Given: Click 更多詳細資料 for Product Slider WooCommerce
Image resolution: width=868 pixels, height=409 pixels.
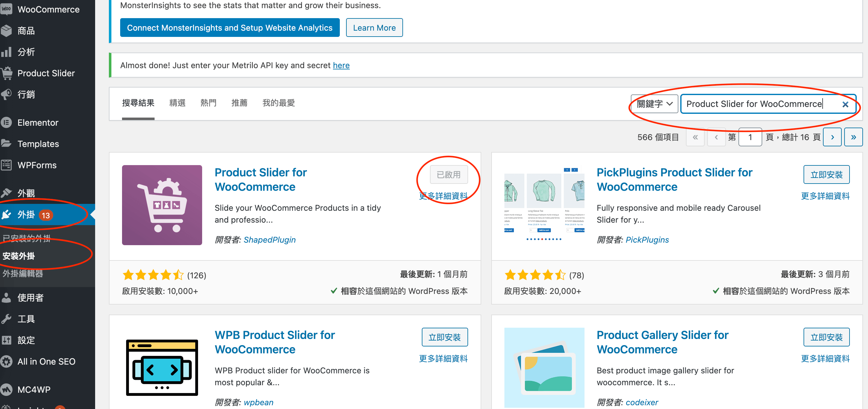Looking at the screenshot, I should [x=442, y=195].
